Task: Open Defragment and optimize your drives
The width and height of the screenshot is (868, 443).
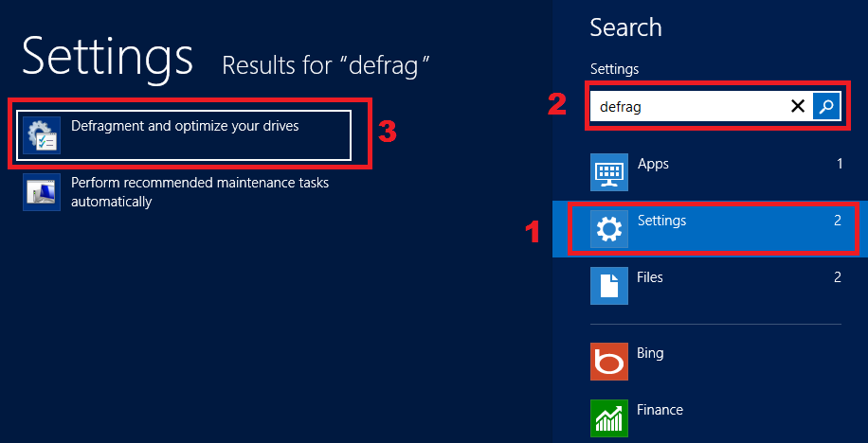Action: (x=184, y=135)
